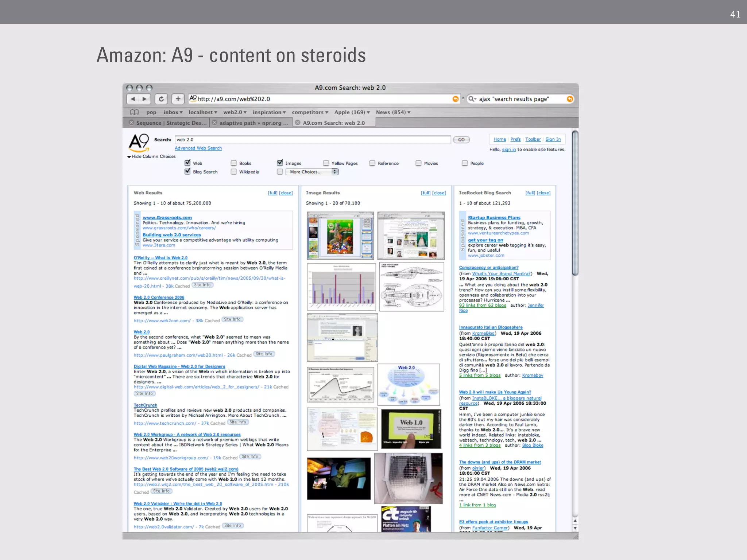Close the Sequence Strategic Des tab
The width and height of the screenshot is (747, 560).
click(x=131, y=122)
